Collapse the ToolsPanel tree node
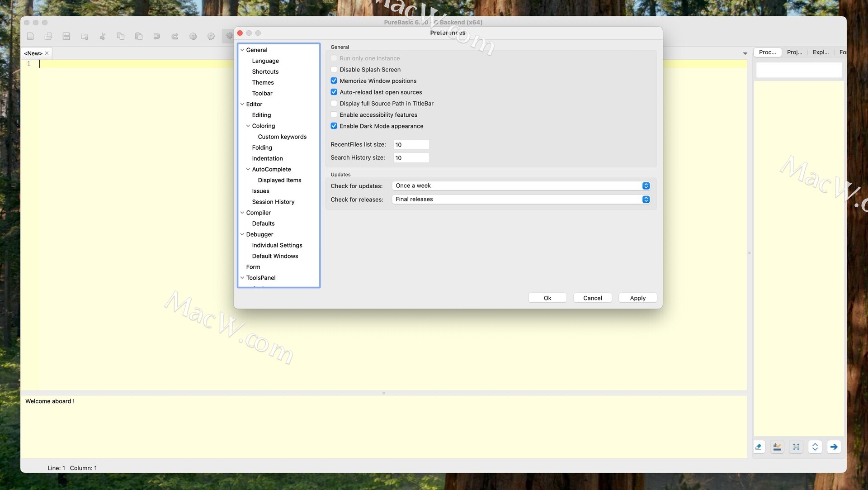868x490 pixels. [x=242, y=278]
